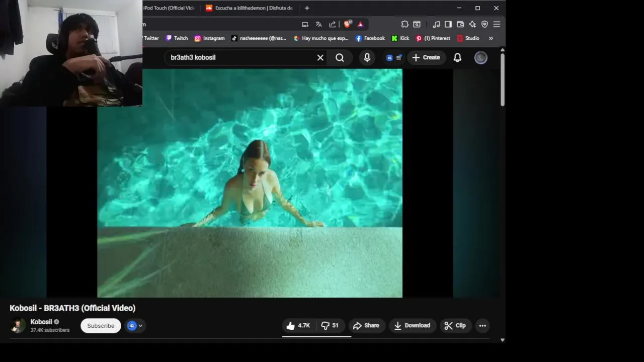This screenshot has height=362, width=644.
Task: Open the nasheeeeeee TikTok bookmark
Action: 258,38
